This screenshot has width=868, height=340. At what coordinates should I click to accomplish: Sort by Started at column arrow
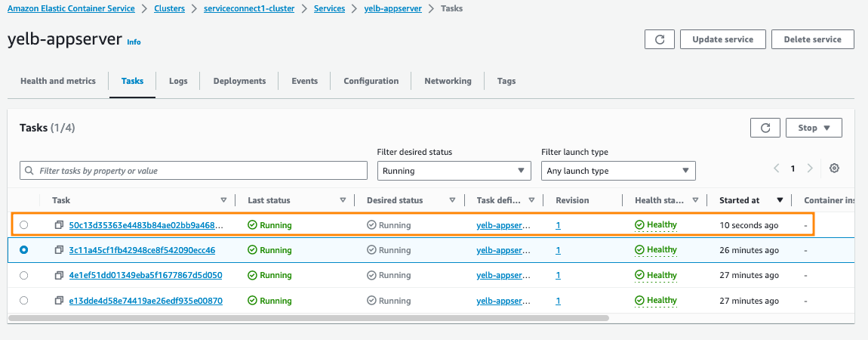[x=780, y=200]
